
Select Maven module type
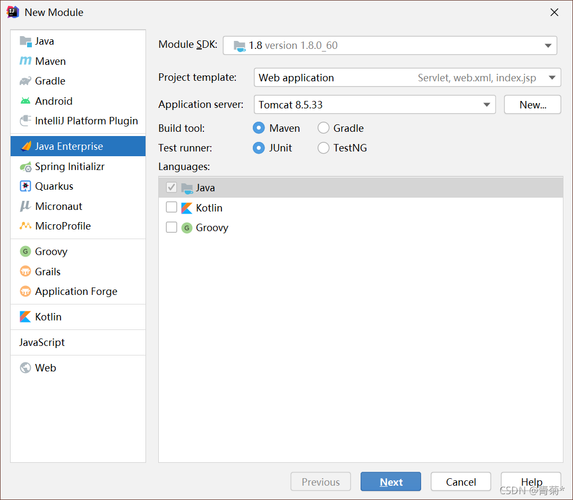(x=78, y=61)
